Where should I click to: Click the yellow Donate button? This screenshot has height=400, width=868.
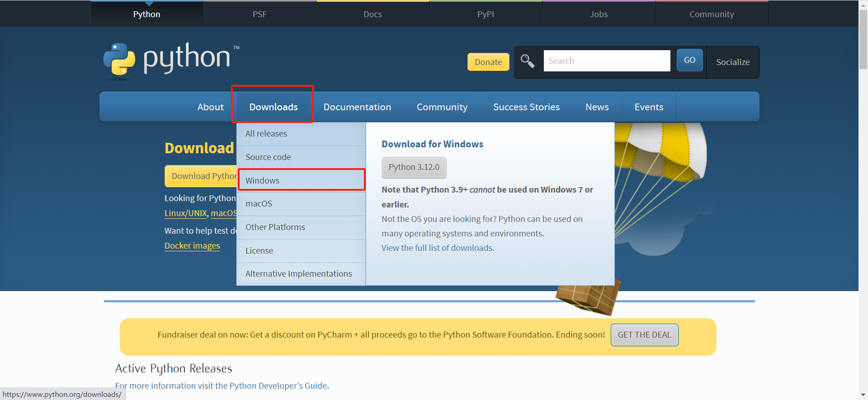coord(488,62)
